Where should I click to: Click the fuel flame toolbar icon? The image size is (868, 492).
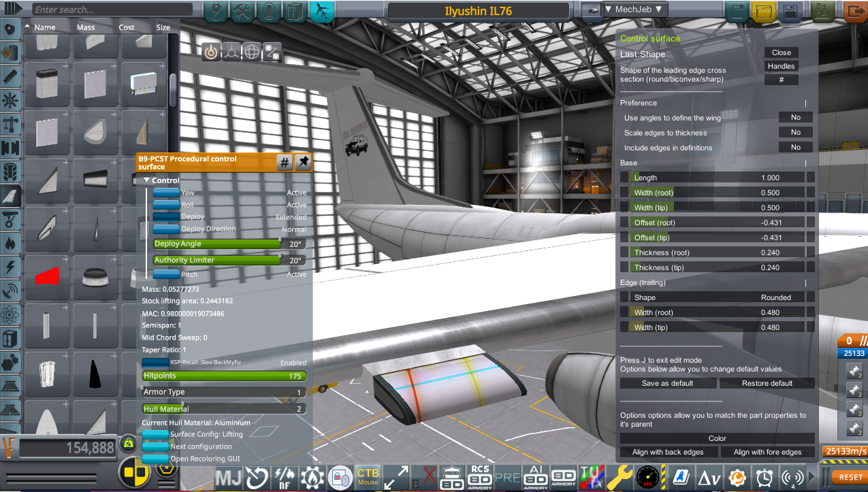(x=312, y=477)
